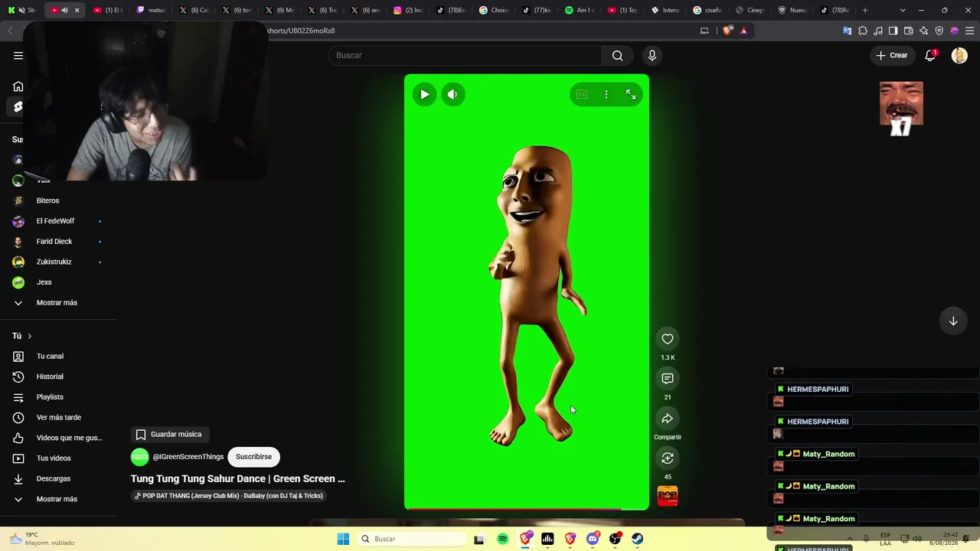980x551 pixels.
Task: Open the short's three-dot options menu
Action: pyautogui.click(x=606, y=94)
